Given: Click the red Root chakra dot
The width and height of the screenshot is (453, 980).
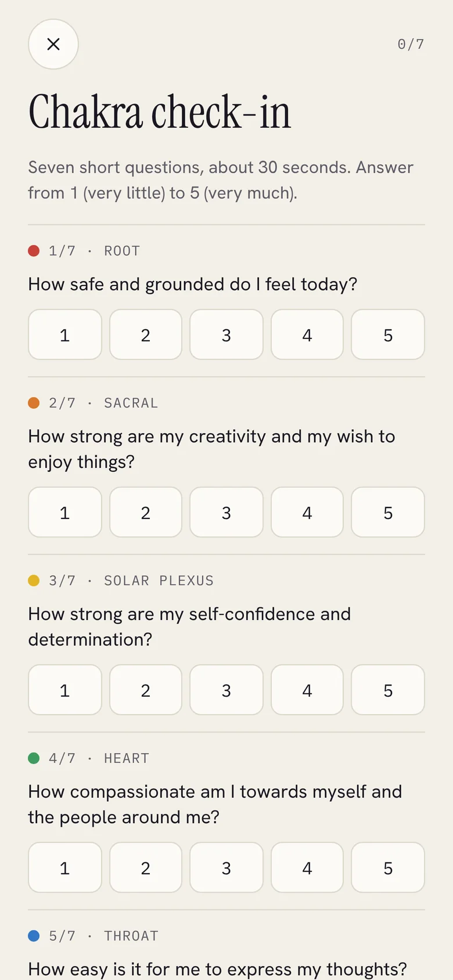Looking at the screenshot, I should pyautogui.click(x=34, y=251).
